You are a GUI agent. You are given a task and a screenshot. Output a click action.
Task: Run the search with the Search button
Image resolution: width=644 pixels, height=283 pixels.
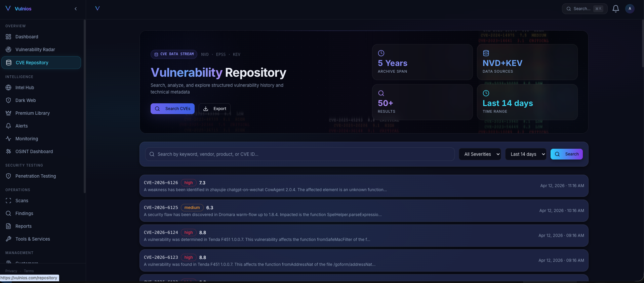point(567,154)
